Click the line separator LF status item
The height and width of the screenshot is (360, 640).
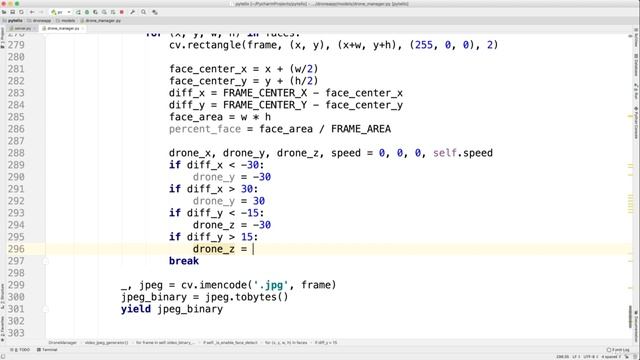point(576,357)
